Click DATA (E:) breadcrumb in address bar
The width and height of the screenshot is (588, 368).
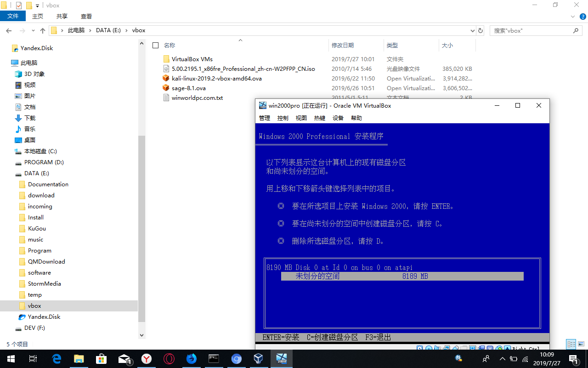pyautogui.click(x=108, y=30)
